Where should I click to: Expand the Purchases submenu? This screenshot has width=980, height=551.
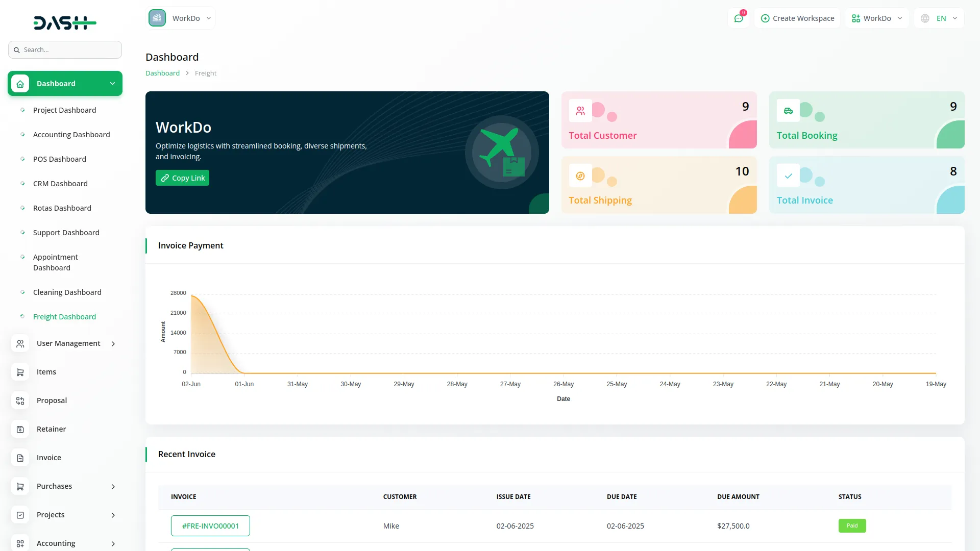tap(113, 487)
